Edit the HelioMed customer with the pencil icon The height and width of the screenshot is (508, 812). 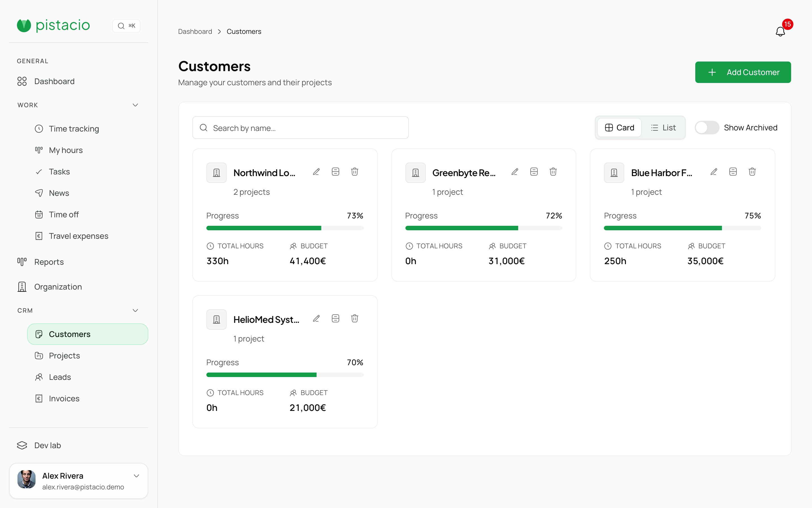tap(316, 319)
